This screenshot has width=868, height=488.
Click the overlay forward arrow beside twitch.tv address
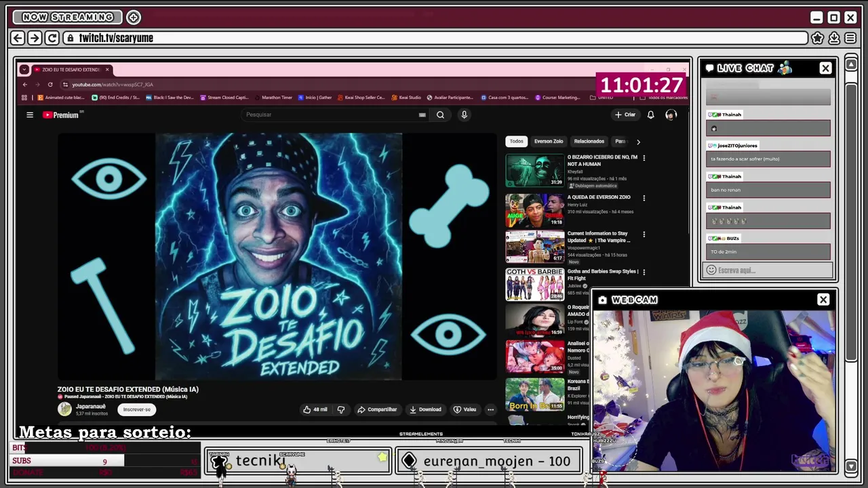coord(35,38)
